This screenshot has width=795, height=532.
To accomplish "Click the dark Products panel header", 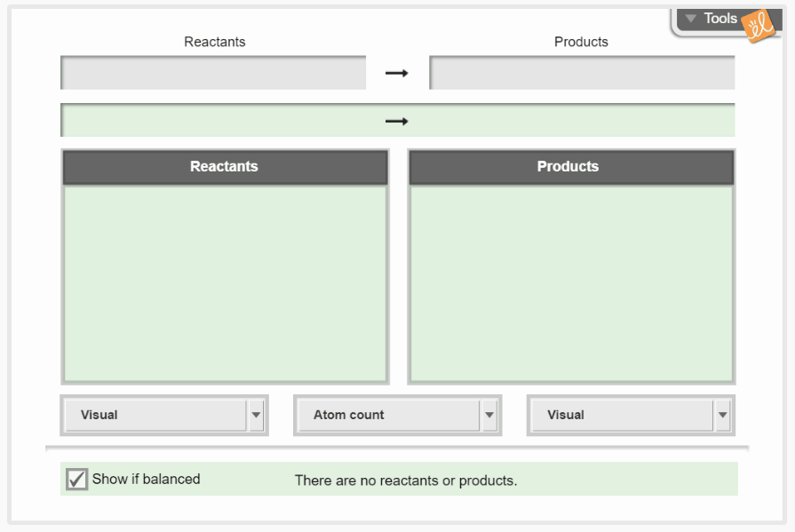I will click(571, 167).
